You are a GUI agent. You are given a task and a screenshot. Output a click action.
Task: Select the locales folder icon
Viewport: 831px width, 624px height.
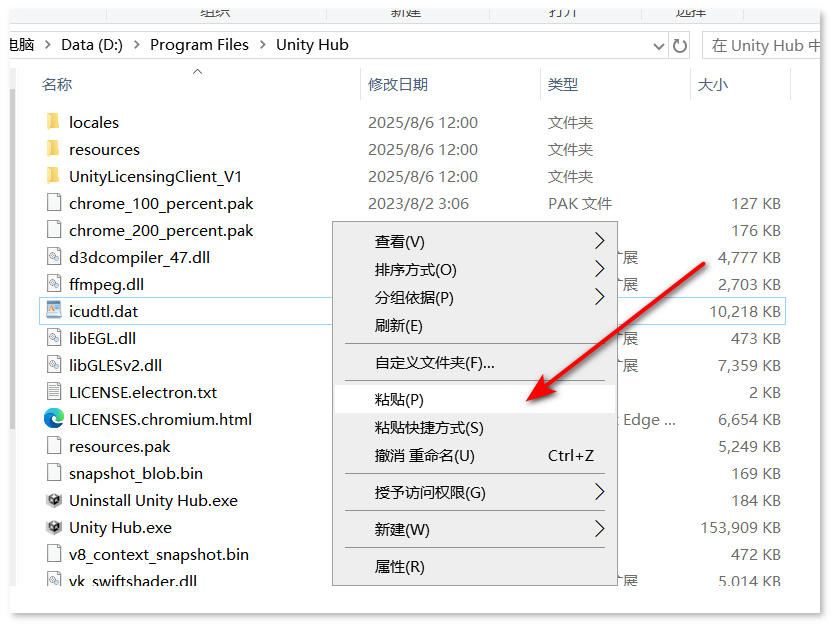[x=53, y=122]
